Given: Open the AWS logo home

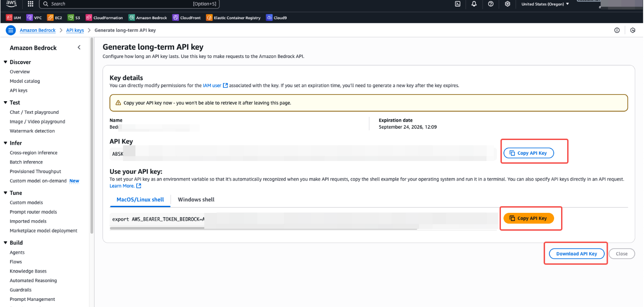Looking at the screenshot, I should coord(11,3).
